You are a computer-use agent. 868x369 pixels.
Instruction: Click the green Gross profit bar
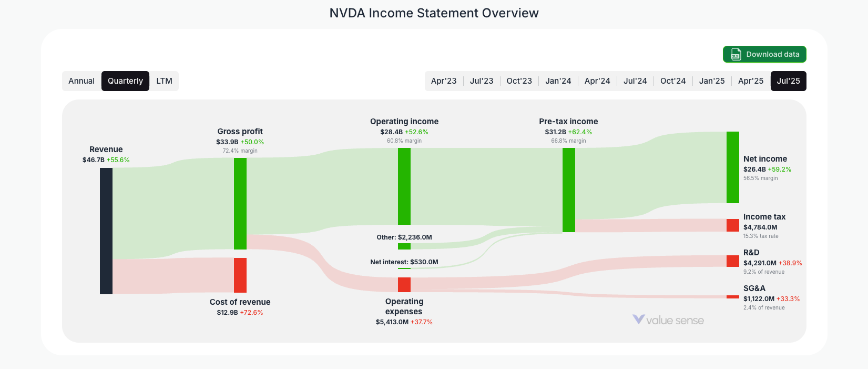click(240, 204)
